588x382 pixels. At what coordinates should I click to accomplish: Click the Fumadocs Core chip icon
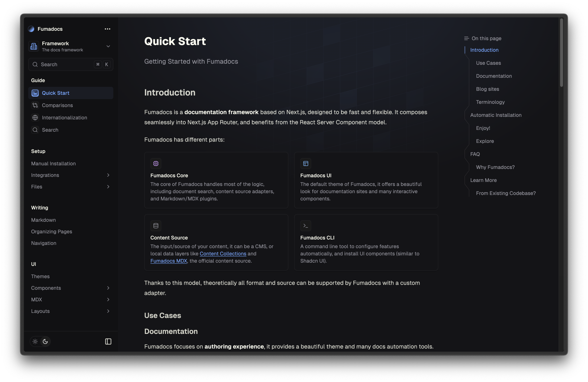[156, 164]
